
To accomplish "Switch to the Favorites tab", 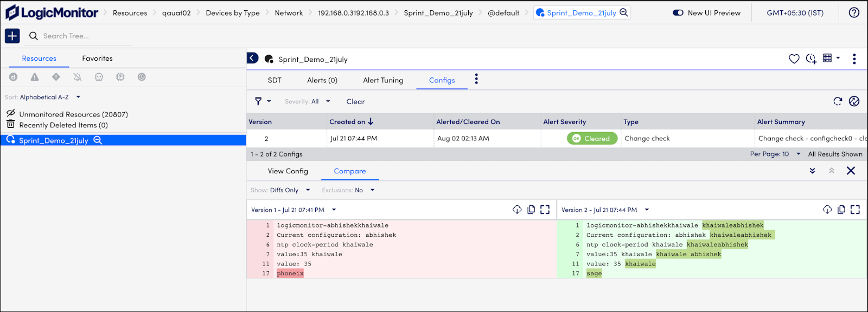I will pyautogui.click(x=98, y=58).
